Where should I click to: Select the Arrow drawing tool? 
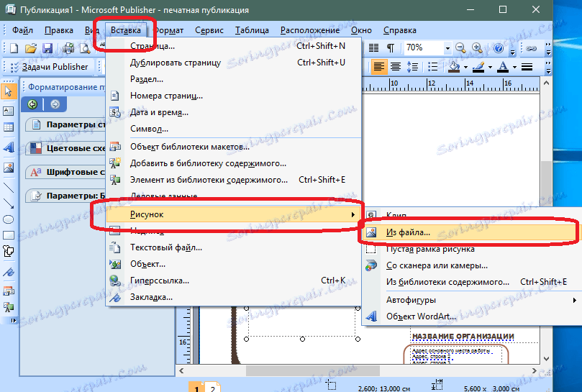(8, 204)
